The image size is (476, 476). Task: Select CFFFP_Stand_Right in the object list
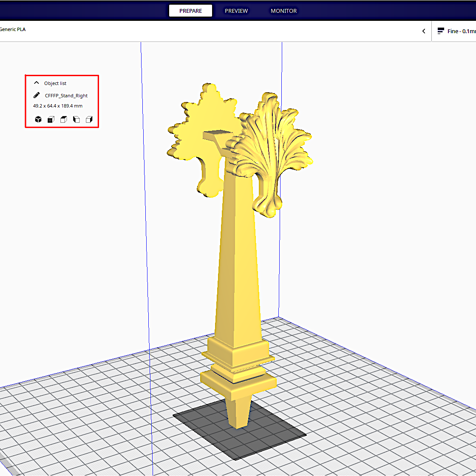66,96
